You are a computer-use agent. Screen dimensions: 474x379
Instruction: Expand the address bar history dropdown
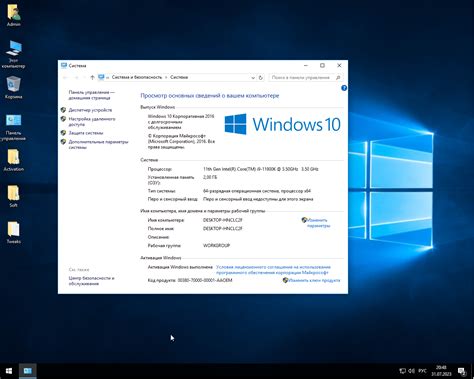click(253, 78)
